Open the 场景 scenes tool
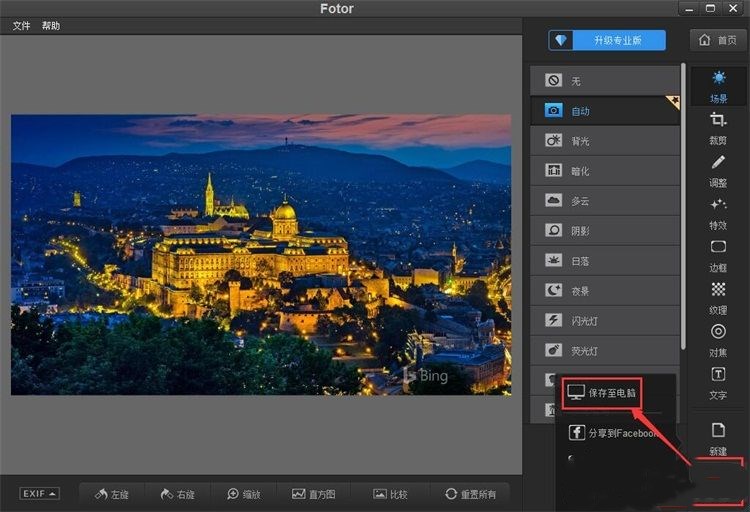This screenshot has width=750, height=512. point(718,87)
